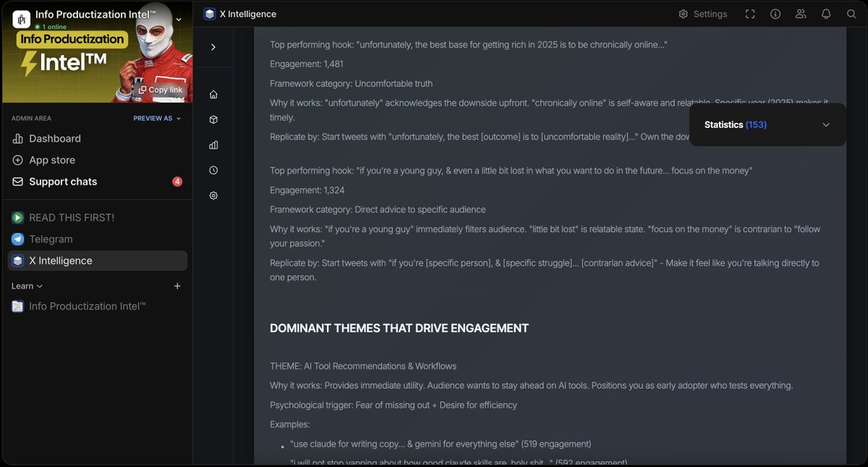This screenshot has width=868, height=467.
Task: Open the gear icon in the narrow sidebar
Action: (213, 195)
